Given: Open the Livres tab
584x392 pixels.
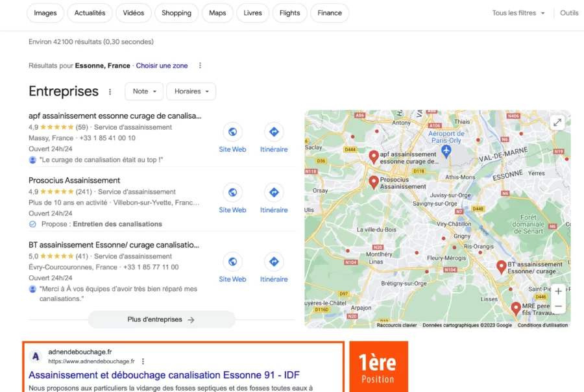Looking at the screenshot, I should (x=252, y=13).
